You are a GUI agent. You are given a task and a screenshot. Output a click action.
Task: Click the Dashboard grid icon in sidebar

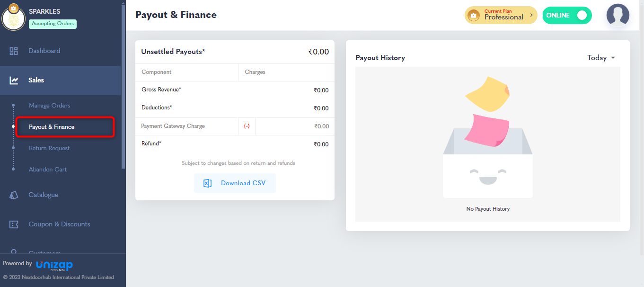(14, 51)
